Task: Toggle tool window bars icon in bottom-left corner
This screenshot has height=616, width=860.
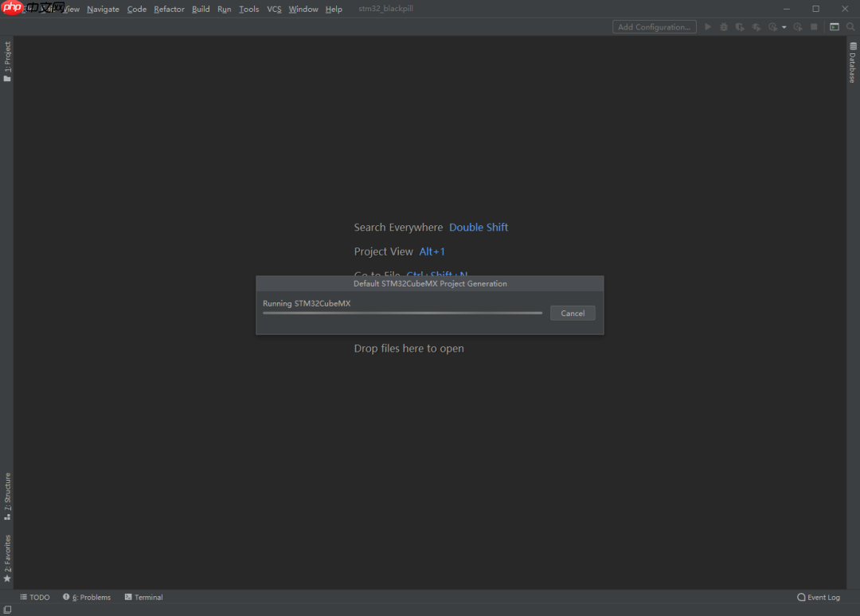Action: coord(7,610)
